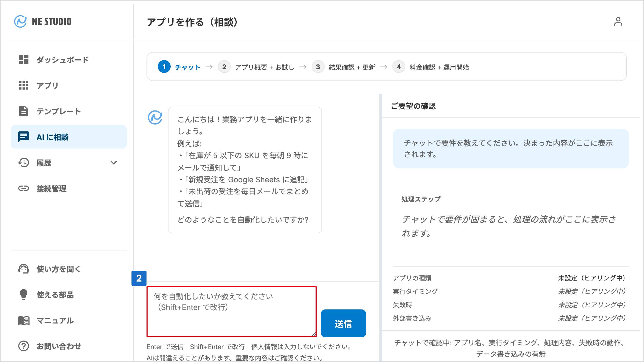Click the アプリの種類 row label
Screen dimensions: 644x362
pos(412,278)
